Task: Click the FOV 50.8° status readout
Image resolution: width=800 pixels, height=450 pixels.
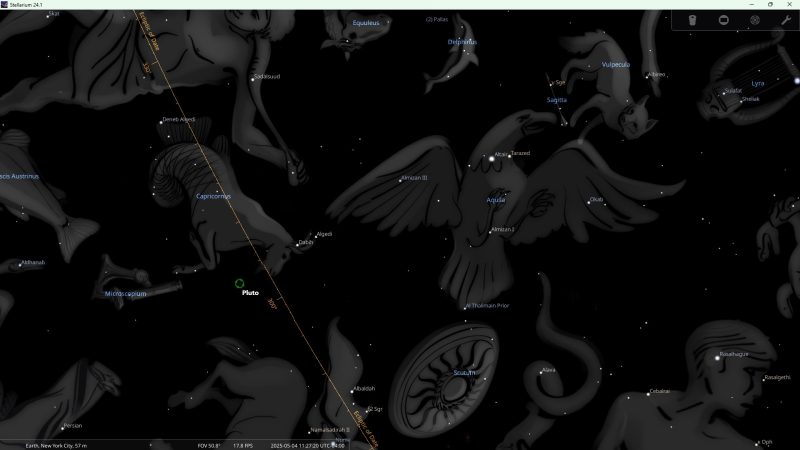Action: click(209, 446)
